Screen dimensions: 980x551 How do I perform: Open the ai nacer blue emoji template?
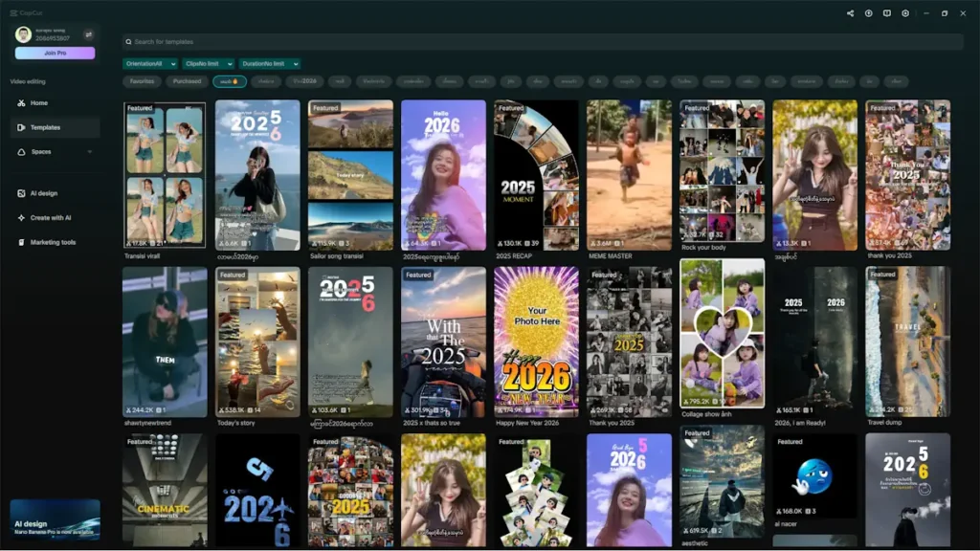(815, 476)
